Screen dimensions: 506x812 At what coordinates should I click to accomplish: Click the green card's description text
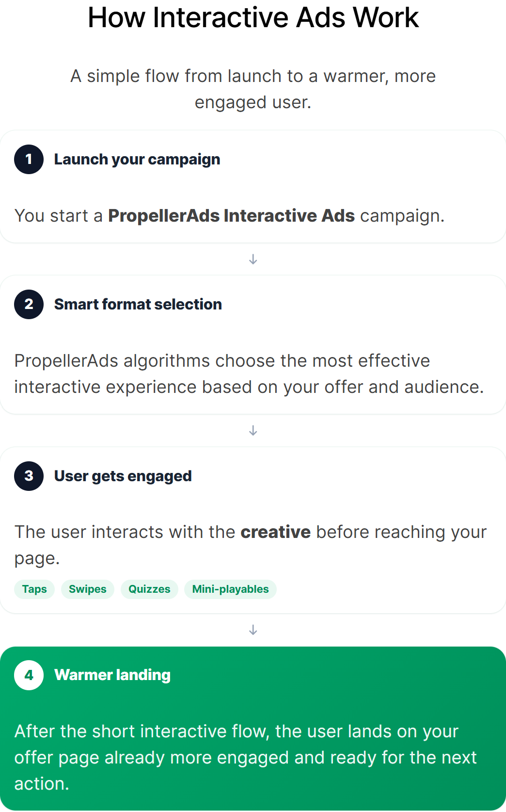click(245, 758)
